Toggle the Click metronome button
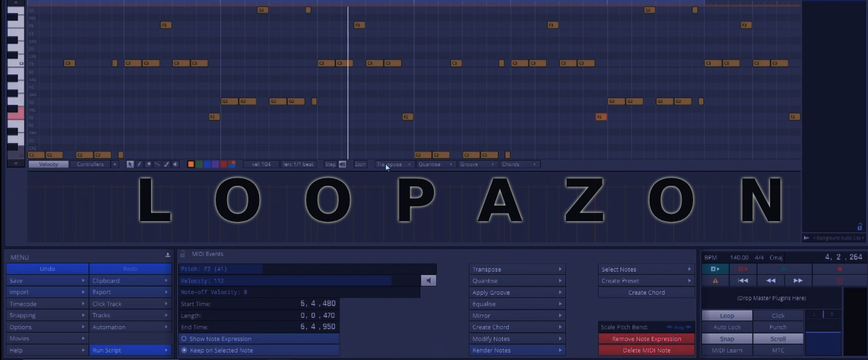This screenshot has height=360, width=868. [778, 316]
